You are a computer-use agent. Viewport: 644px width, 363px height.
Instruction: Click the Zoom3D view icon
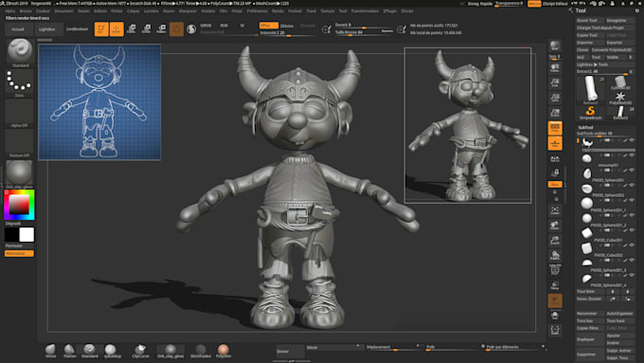pos(555,241)
